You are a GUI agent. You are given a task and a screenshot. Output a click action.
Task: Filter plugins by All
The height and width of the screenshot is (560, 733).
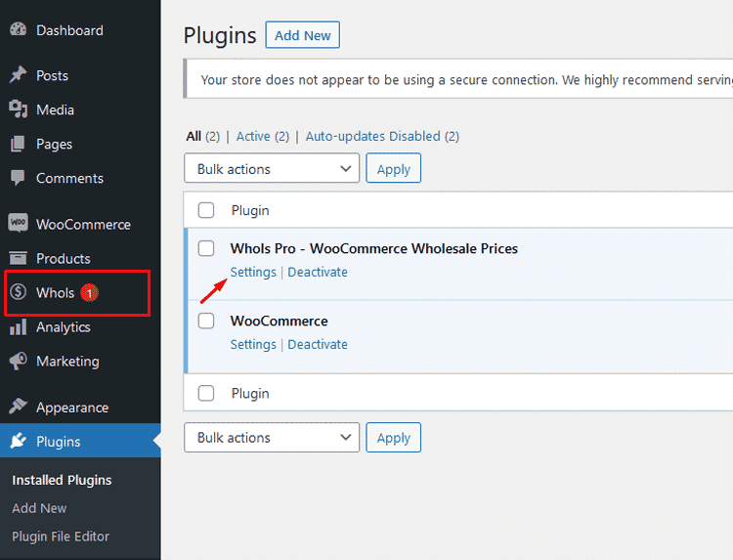tap(194, 137)
